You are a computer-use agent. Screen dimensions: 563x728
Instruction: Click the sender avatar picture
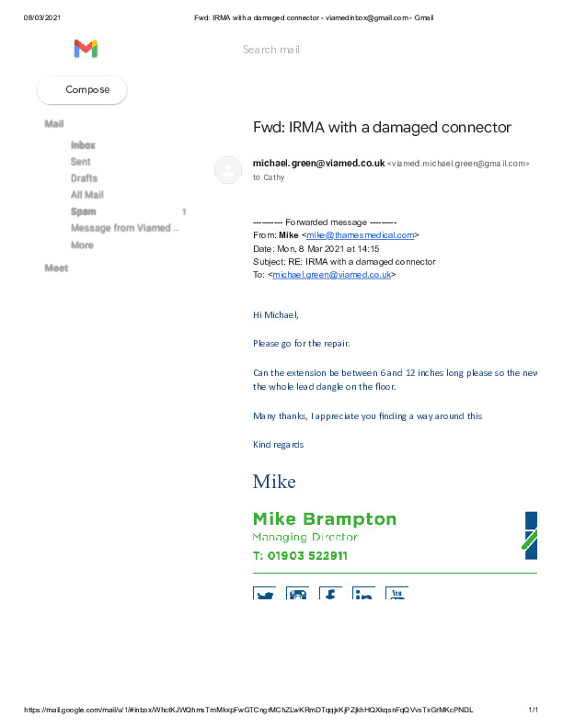point(228,170)
